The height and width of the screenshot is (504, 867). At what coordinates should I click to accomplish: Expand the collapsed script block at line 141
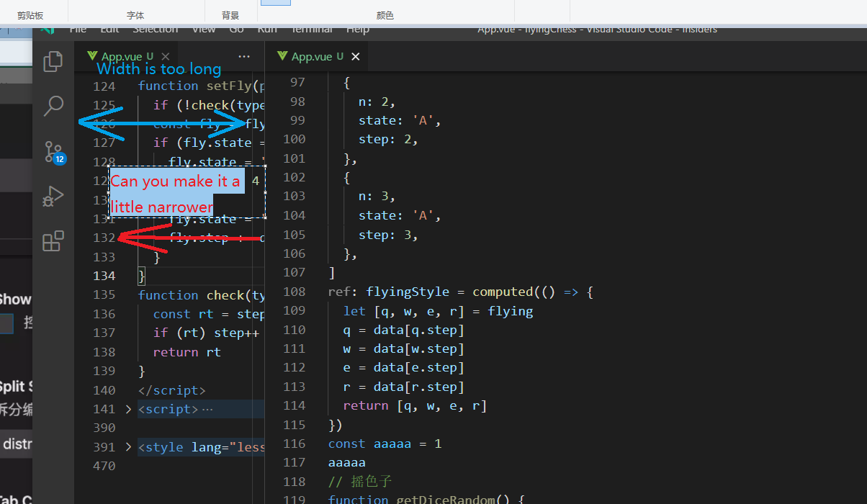(127, 408)
